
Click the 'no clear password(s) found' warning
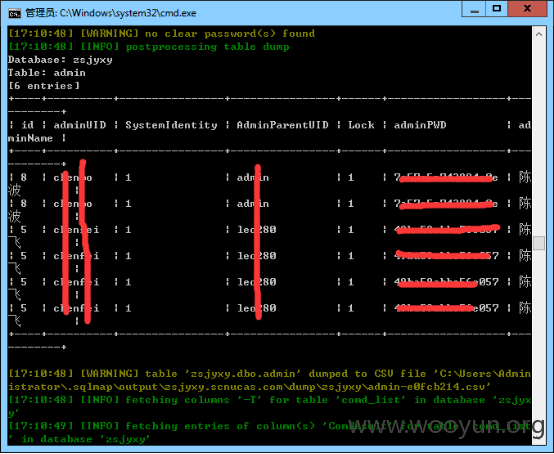(230, 34)
